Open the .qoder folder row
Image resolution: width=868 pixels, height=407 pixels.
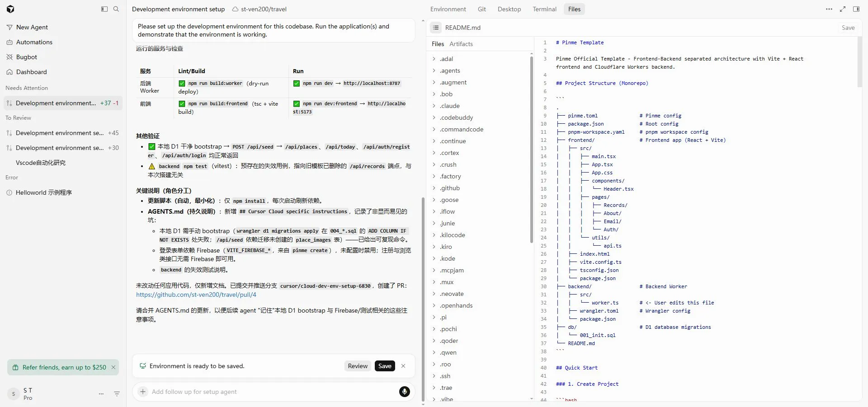click(480, 341)
